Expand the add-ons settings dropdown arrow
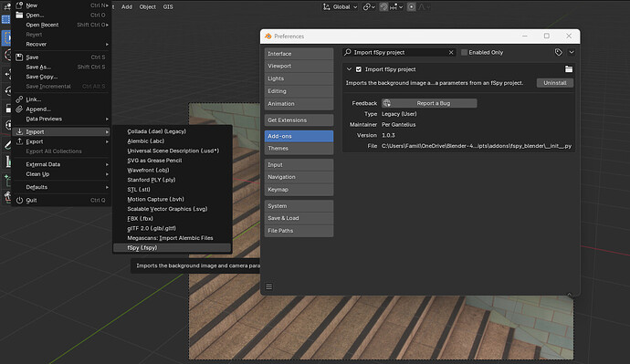 (572, 52)
